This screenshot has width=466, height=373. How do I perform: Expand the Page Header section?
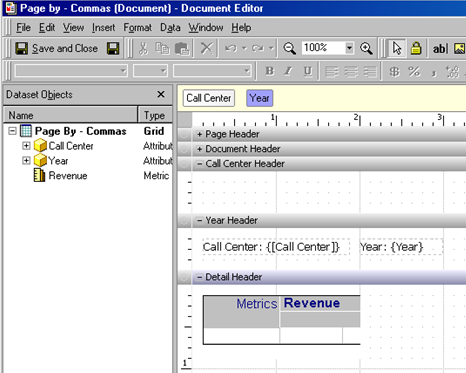point(199,134)
